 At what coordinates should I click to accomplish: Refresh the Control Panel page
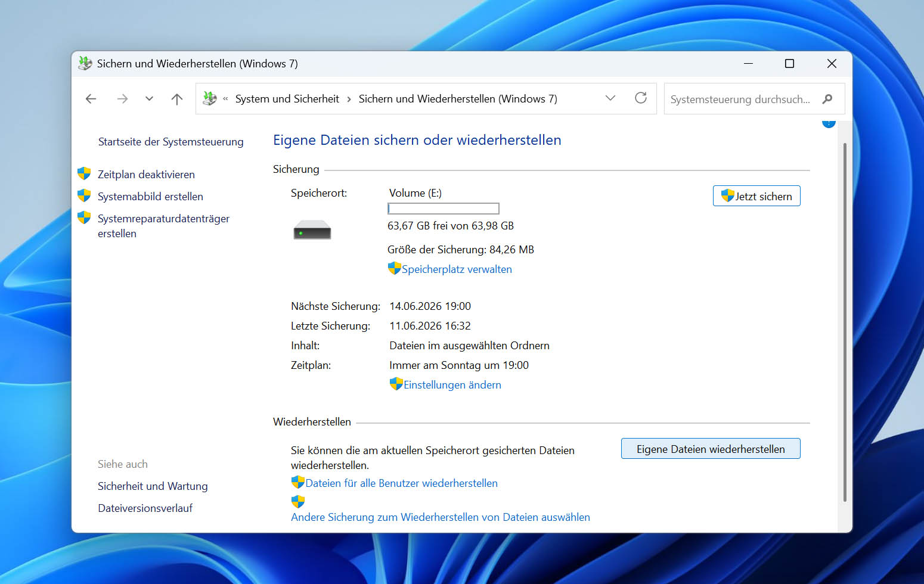[x=641, y=98]
